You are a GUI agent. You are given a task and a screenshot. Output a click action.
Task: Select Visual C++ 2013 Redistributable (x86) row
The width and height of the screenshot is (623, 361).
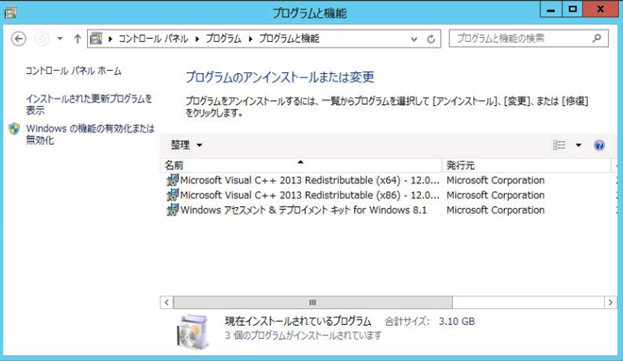pos(388,195)
